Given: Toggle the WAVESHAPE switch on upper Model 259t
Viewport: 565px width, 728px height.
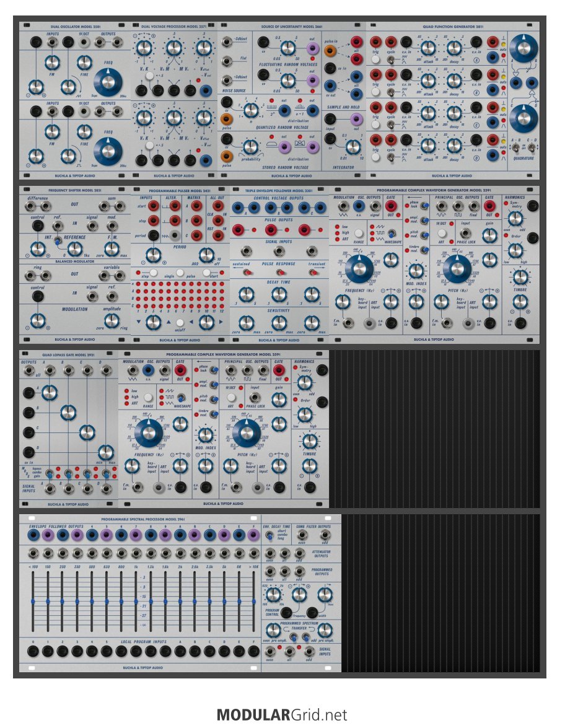Looking at the screenshot, I should [392, 234].
